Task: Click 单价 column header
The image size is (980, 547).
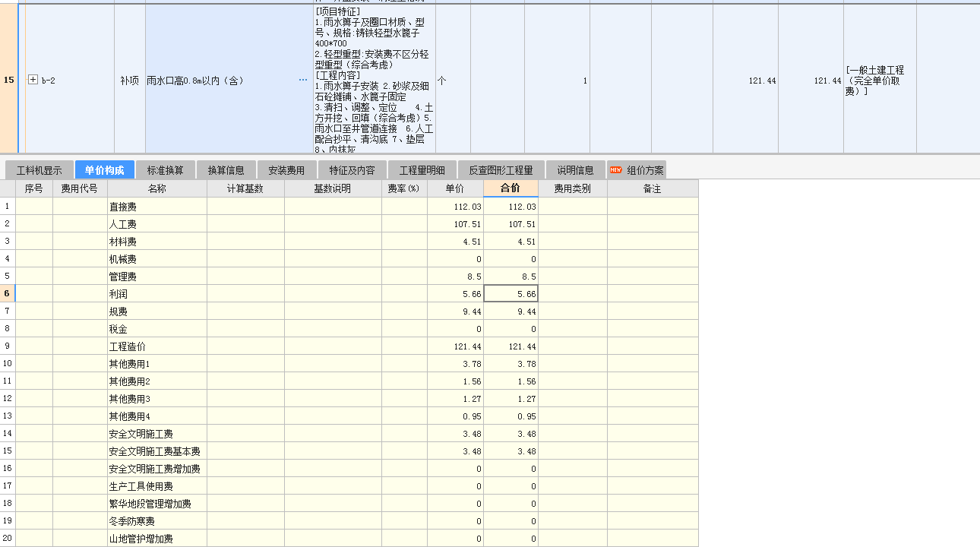Action: (x=455, y=188)
